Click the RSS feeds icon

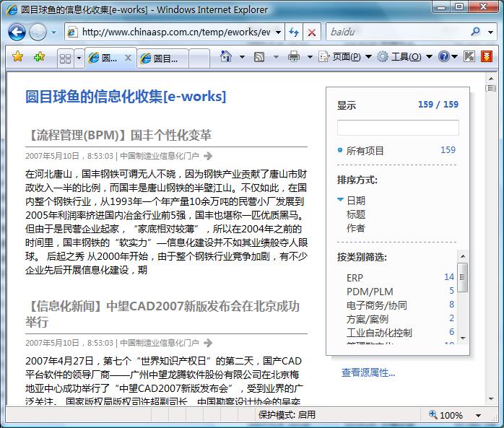259,57
